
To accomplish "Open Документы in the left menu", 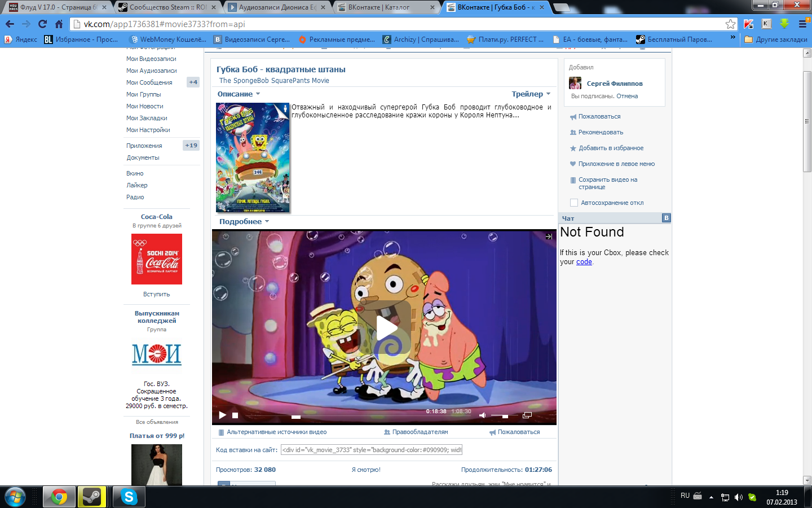I will coord(143,157).
